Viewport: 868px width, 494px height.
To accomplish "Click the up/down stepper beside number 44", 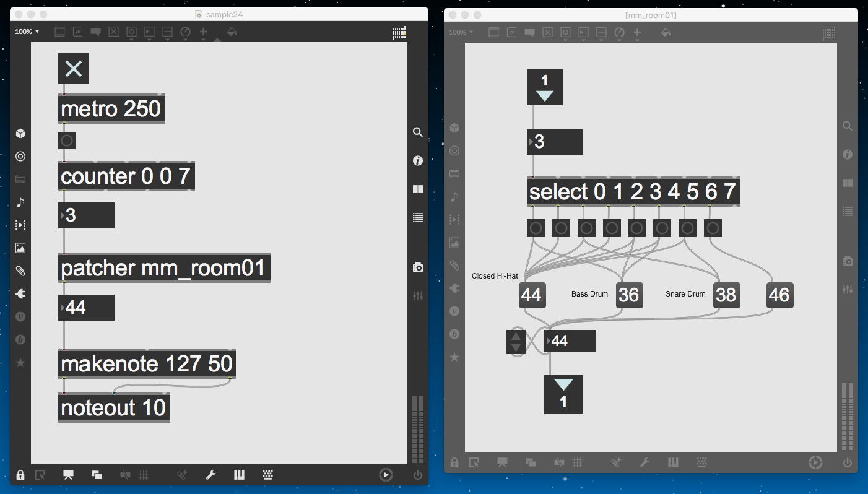I will click(x=516, y=341).
